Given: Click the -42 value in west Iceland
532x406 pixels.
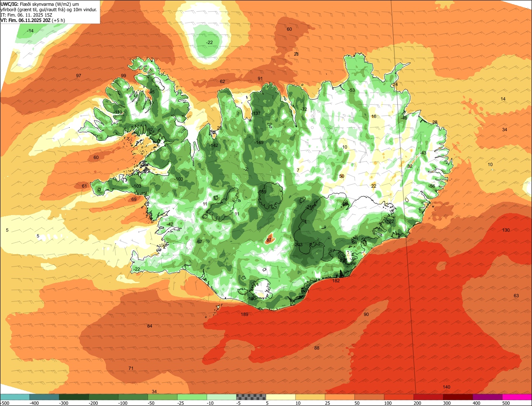Looking at the screenshot, I should (170, 224).
